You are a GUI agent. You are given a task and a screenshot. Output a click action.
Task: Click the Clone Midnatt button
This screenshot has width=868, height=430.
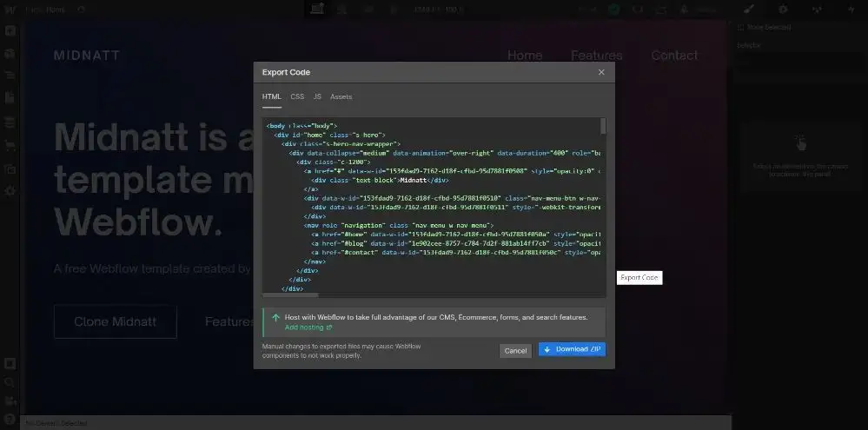click(116, 321)
